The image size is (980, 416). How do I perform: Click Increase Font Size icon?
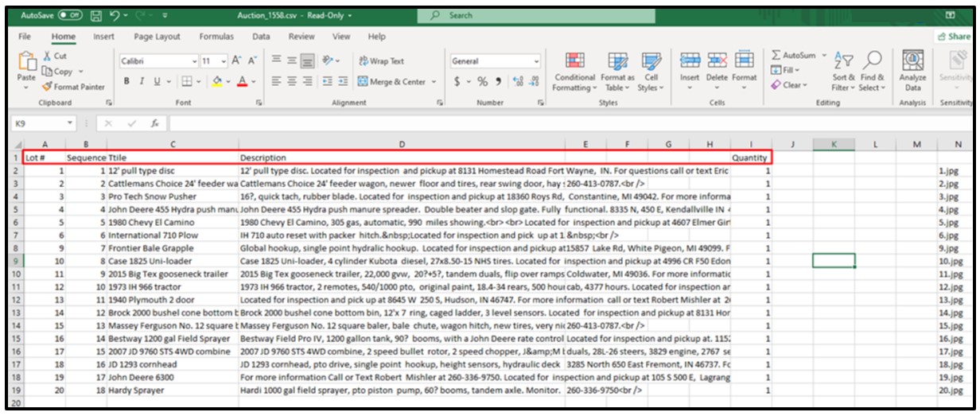pyautogui.click(x=237, y=61)
